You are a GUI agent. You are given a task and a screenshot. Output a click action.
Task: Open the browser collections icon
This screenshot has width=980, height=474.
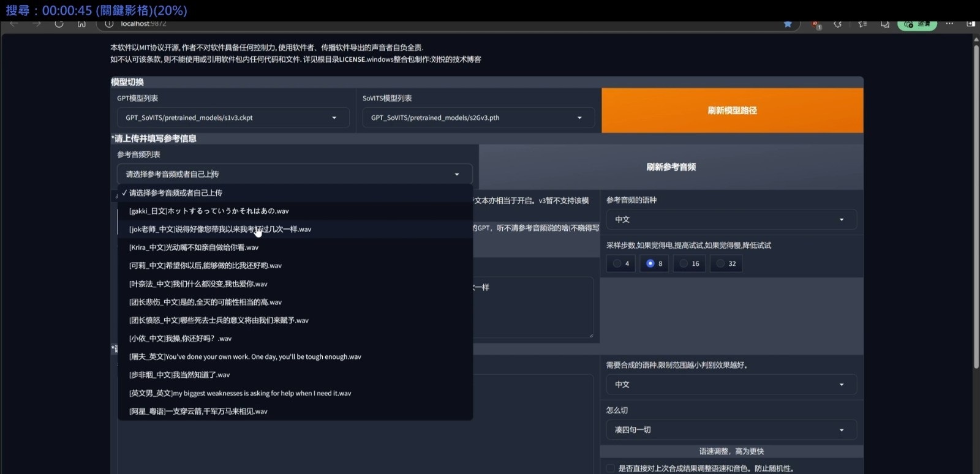885,24
